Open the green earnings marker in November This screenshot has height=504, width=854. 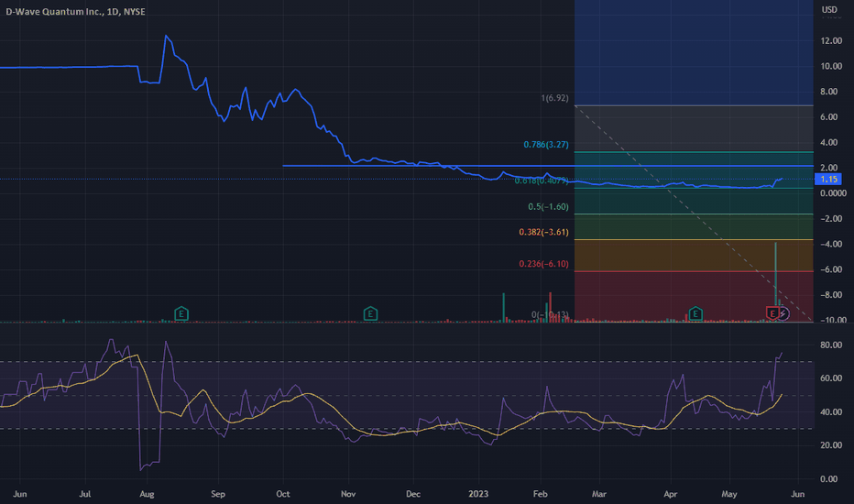coord(370,313)
